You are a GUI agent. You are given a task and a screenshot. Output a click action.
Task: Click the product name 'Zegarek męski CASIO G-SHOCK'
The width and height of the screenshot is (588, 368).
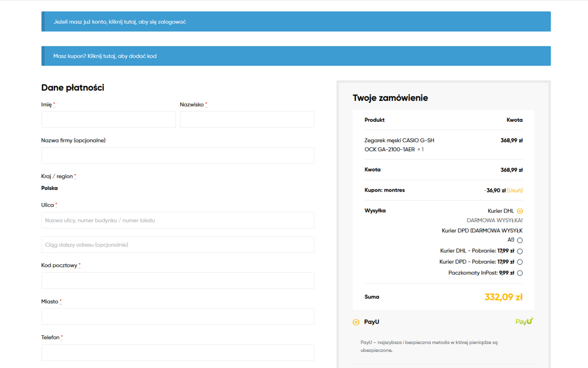(399, 145)
